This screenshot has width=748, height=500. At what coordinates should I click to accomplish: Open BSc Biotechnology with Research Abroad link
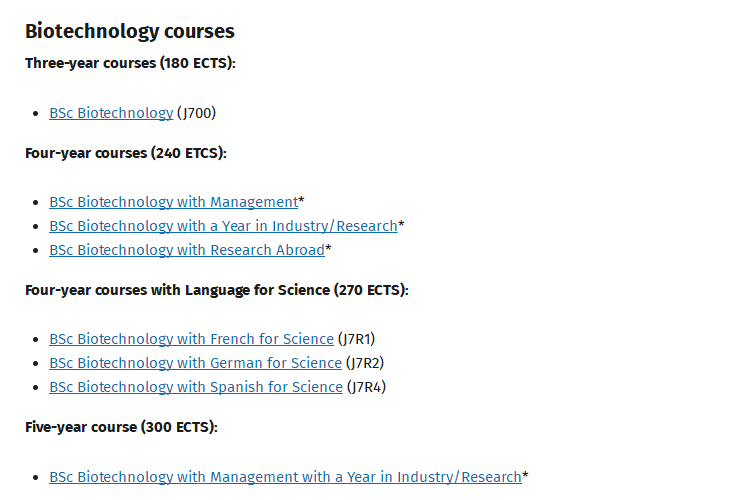(x=187, y=250)
